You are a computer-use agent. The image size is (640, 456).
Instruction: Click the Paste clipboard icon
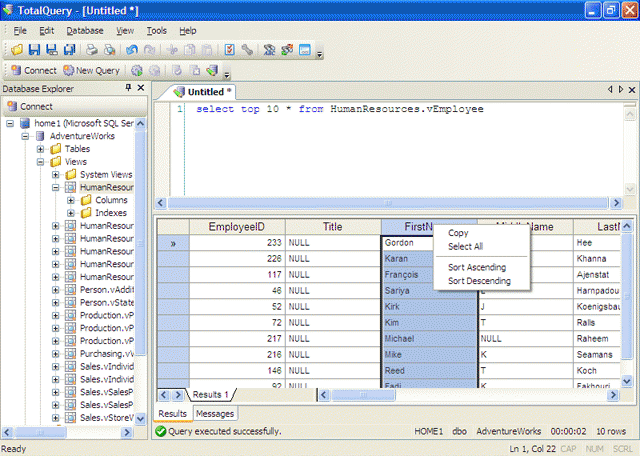click(x=207, y=50)
